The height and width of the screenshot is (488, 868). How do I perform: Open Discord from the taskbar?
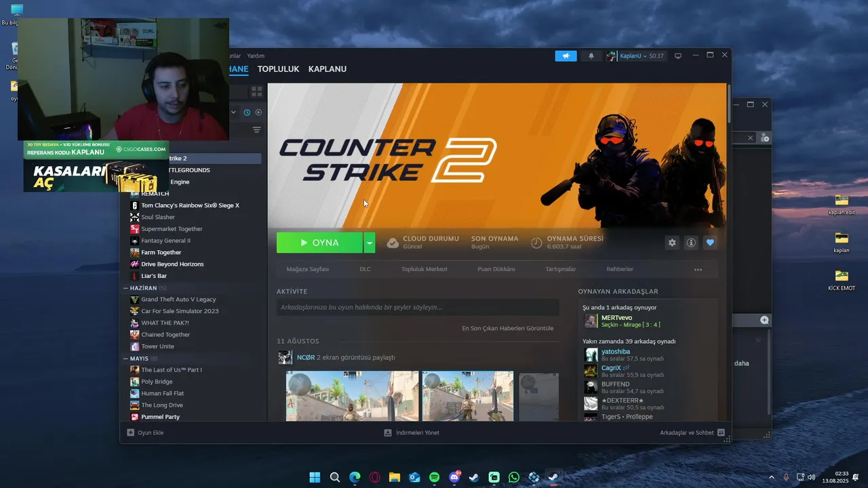(x=454, y=477)
